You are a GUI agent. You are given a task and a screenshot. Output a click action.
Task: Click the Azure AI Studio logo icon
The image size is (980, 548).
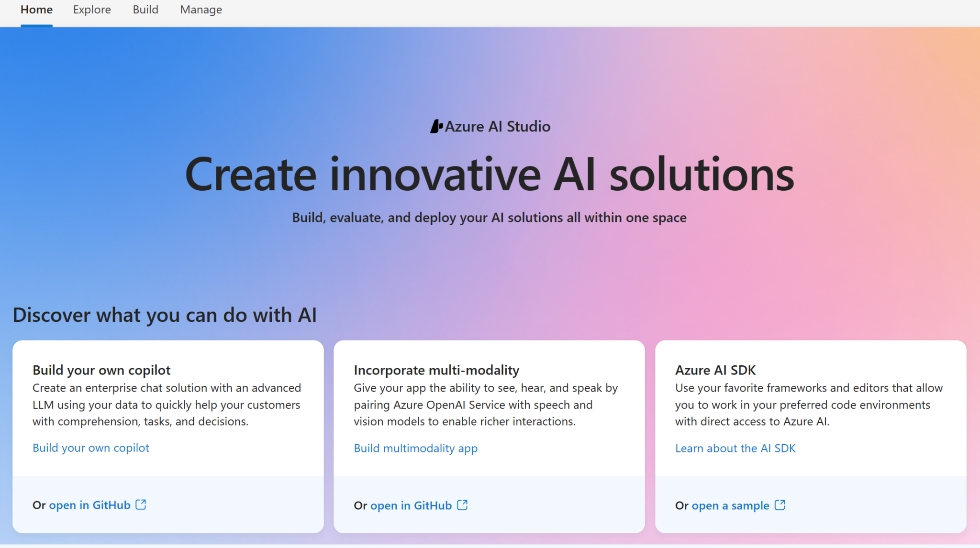coord(437,126)
